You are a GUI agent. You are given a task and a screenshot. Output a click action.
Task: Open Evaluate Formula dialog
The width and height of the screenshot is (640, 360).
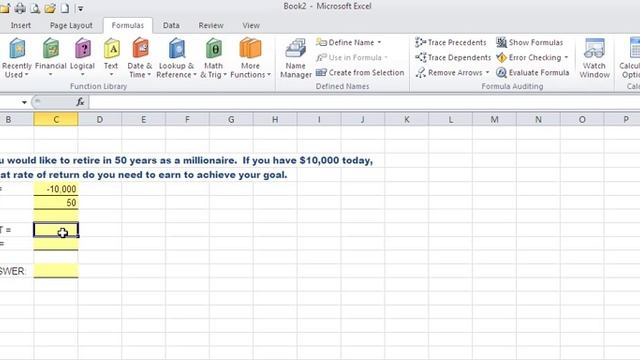pyautogui.click(x=533, y=73)
